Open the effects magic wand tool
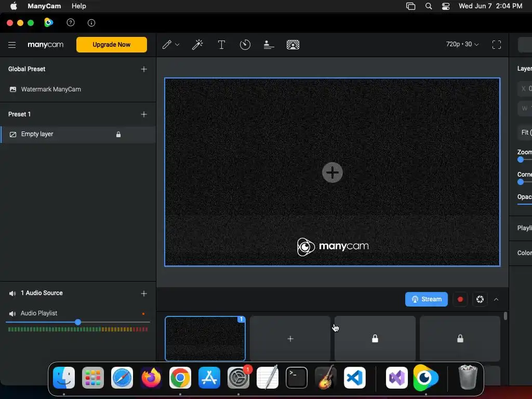The width and height of the screenshot is (532, 399). 197,45
